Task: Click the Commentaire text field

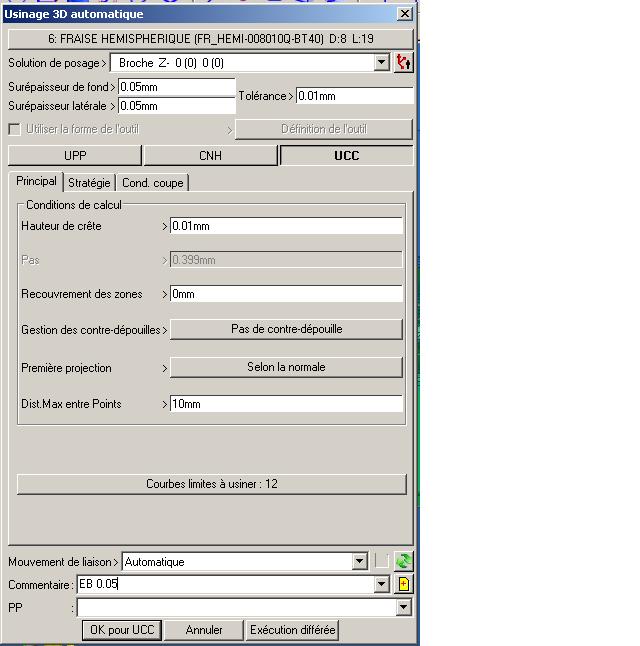Action: click(x=225, y=584)
